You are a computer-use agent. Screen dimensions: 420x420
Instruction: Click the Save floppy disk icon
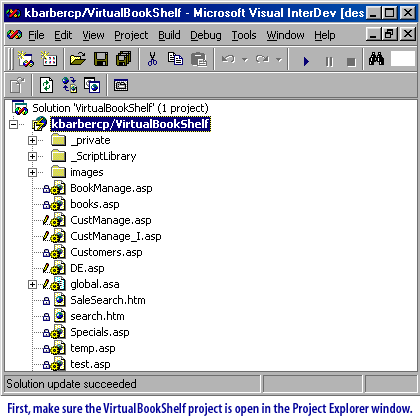[x=101, y=59]
